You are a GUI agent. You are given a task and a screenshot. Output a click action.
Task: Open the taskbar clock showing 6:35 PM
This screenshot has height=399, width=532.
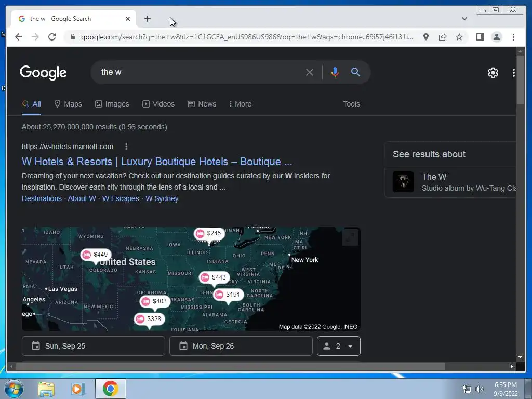[505, 389]
